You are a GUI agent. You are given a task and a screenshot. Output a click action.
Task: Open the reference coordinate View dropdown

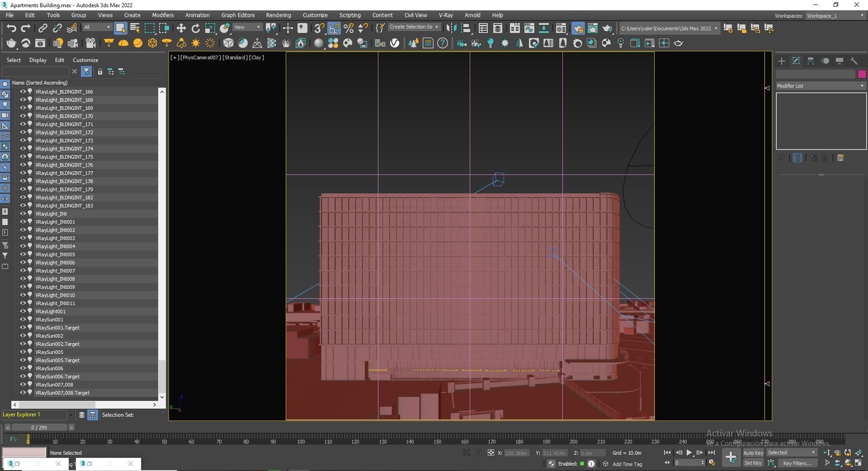coord(247,27)
